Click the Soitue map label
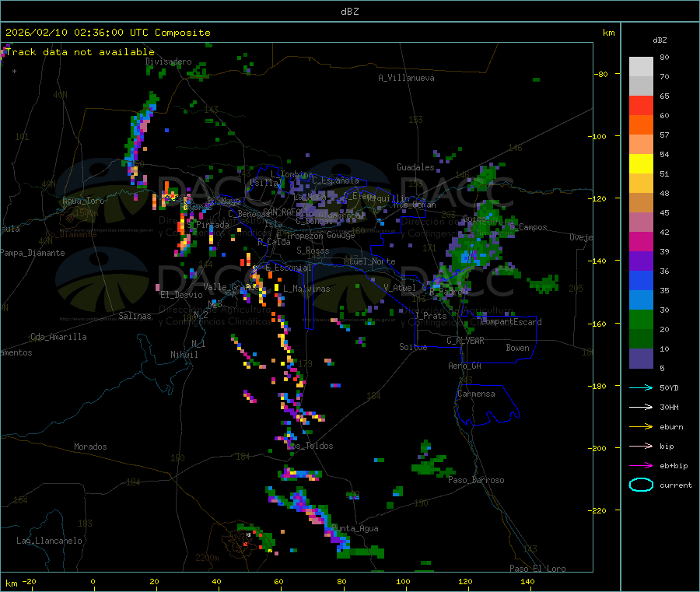Image resolution: width=700 pixels, height=592 pixels. pyautogui.click(x=413, y=347)
